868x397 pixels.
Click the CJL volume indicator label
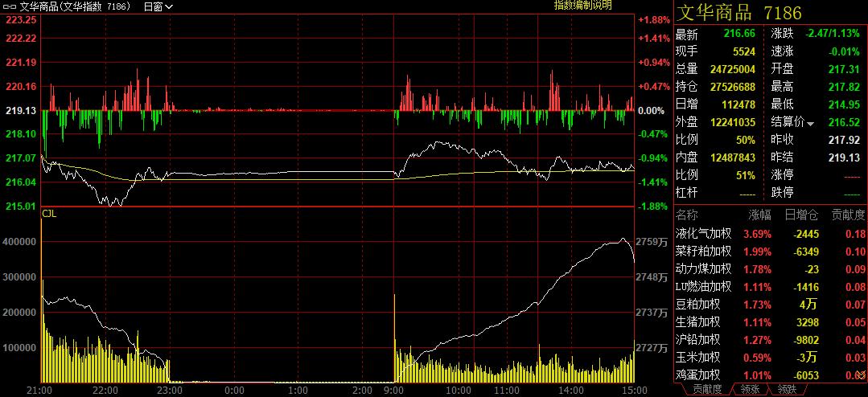point(49,213)
